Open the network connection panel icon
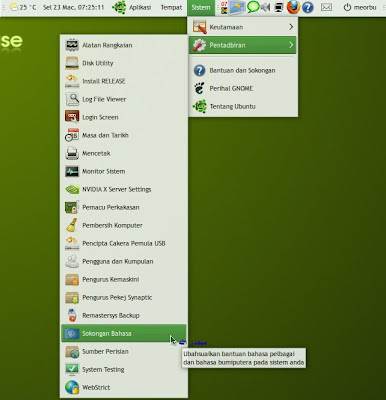The height and width of the screenshot is (400, 386). point(279,7)
